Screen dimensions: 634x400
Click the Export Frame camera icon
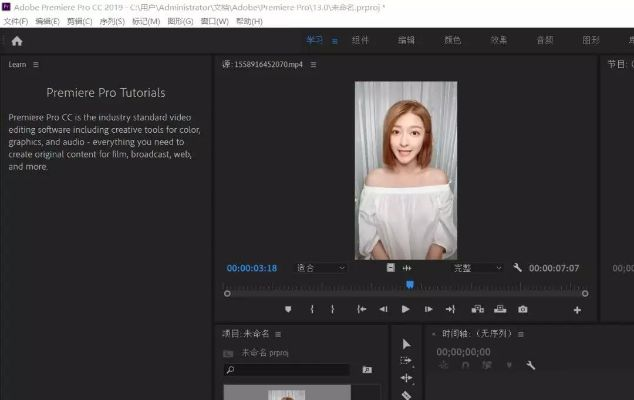[522, 310]
